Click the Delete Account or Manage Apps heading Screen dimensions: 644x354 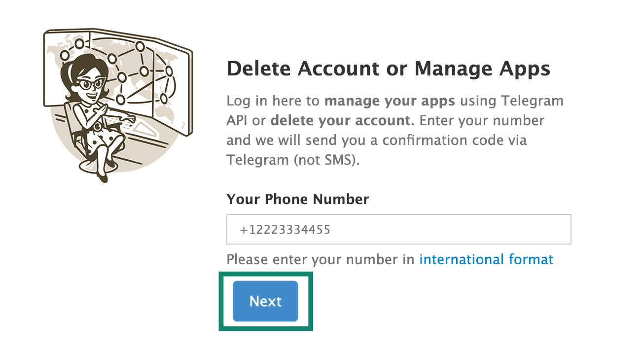pos(389,69)
